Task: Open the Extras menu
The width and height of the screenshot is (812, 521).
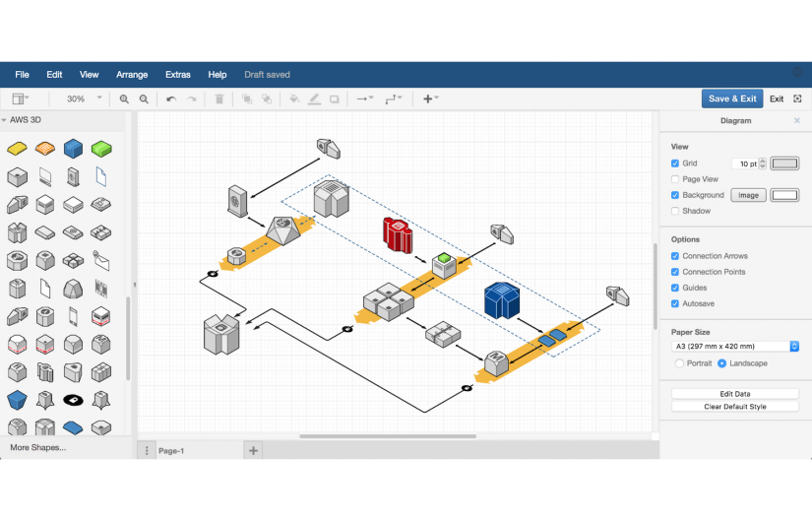Action: [178, 75]
